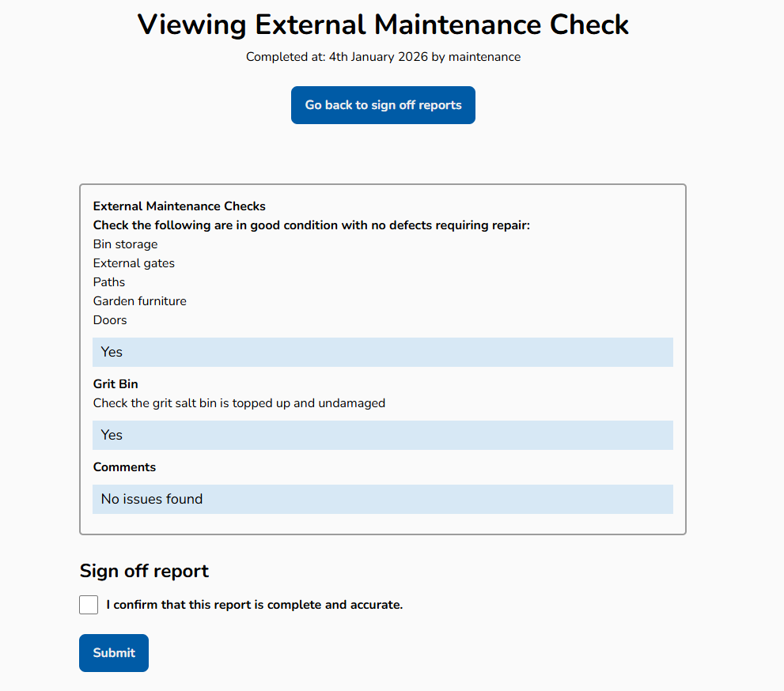Click the 'Garden furniture' list entry
Screen dimensions: 784x691
[x=139, y=300]
